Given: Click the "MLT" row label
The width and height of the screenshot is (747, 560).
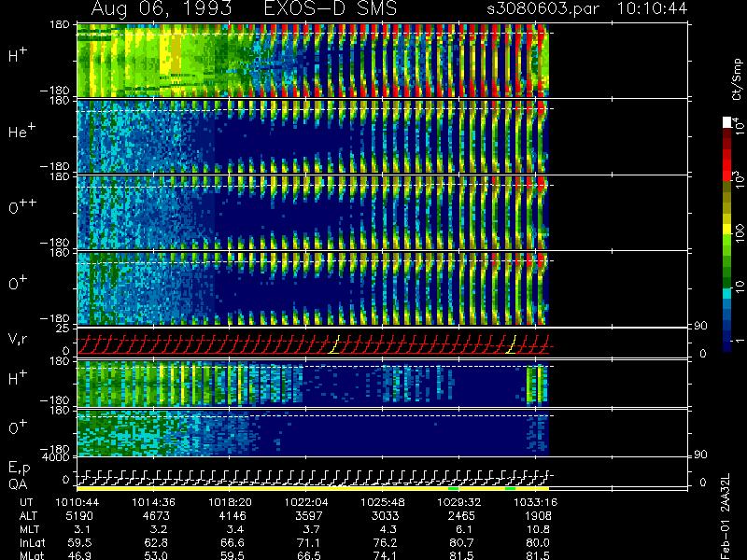Looking at the screenshot, I should point(30,529).
